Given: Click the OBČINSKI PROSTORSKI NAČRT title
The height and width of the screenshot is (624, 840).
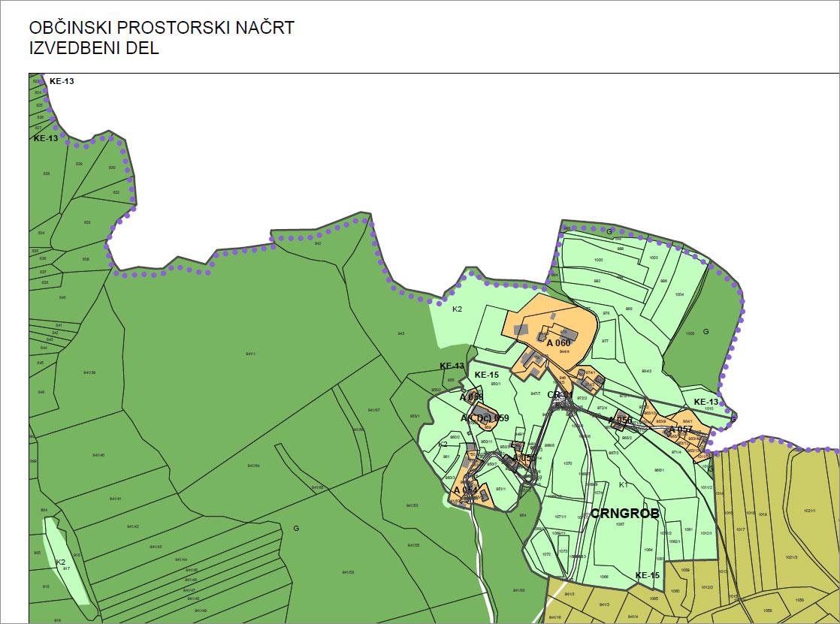Looking at the screenshot, I should point(162,28).
